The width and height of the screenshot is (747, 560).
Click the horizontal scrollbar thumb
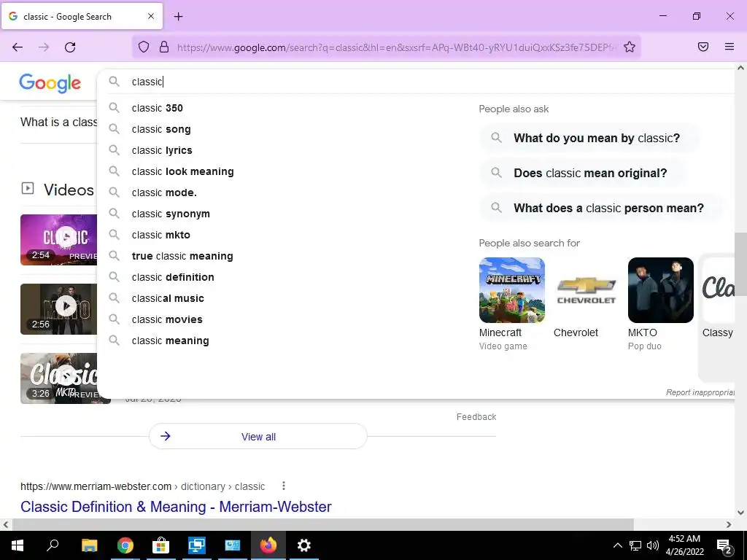323,524
